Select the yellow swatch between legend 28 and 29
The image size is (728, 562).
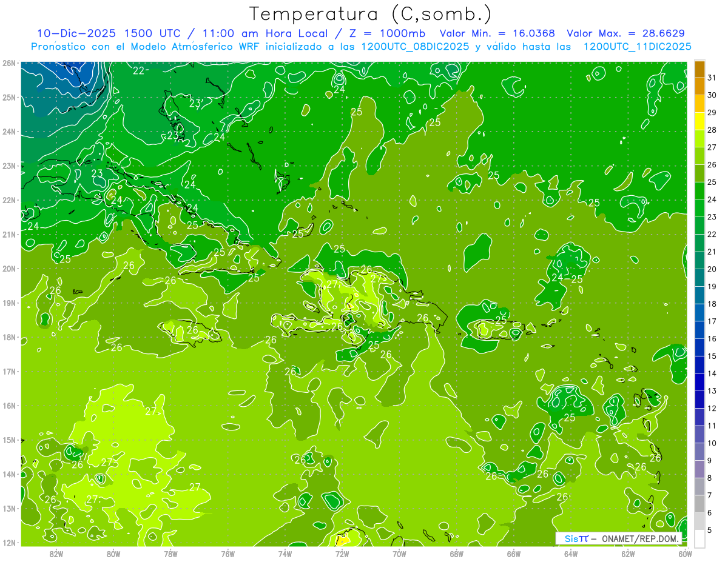pos(699,121)
